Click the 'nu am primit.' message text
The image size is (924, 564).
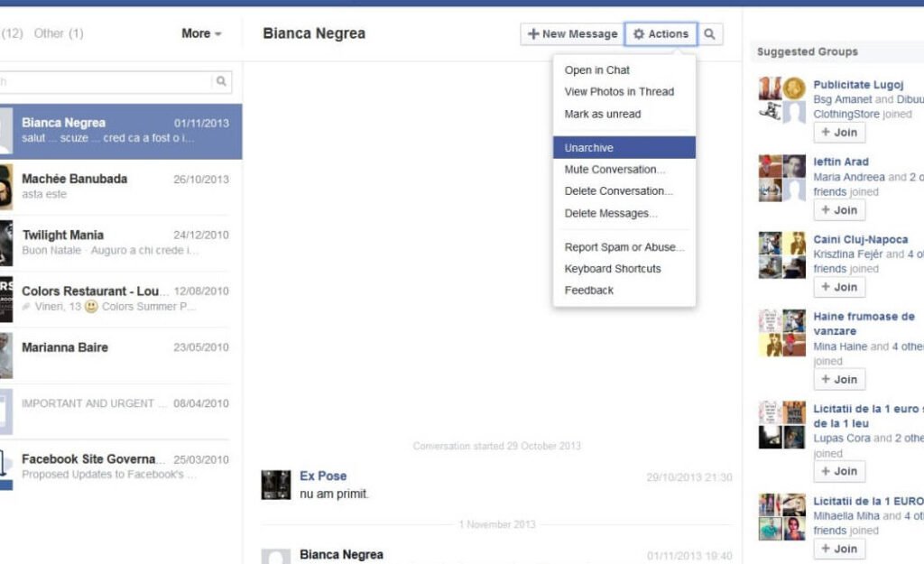334,494
